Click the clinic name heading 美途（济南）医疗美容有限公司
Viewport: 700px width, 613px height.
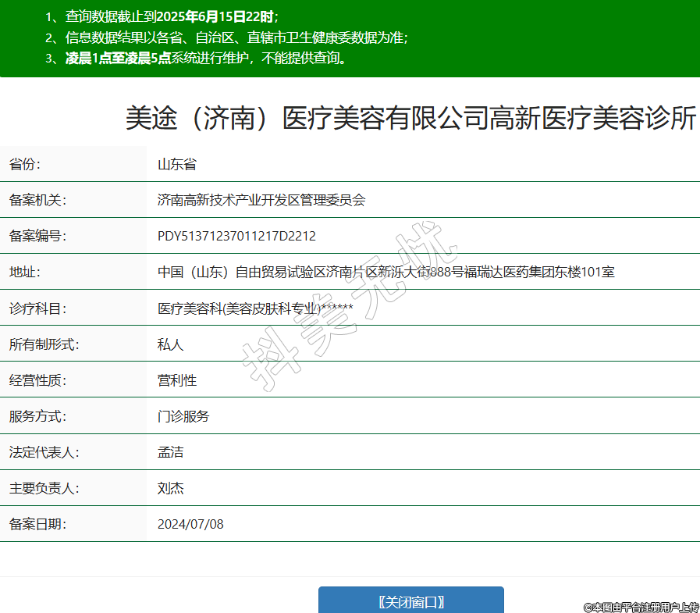410,119
